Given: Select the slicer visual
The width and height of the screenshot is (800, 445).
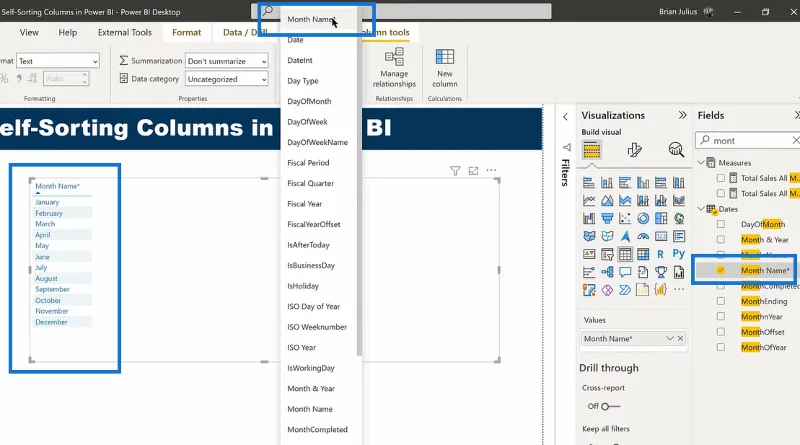Looking at the screenshot, I should (x=607, y=254).
